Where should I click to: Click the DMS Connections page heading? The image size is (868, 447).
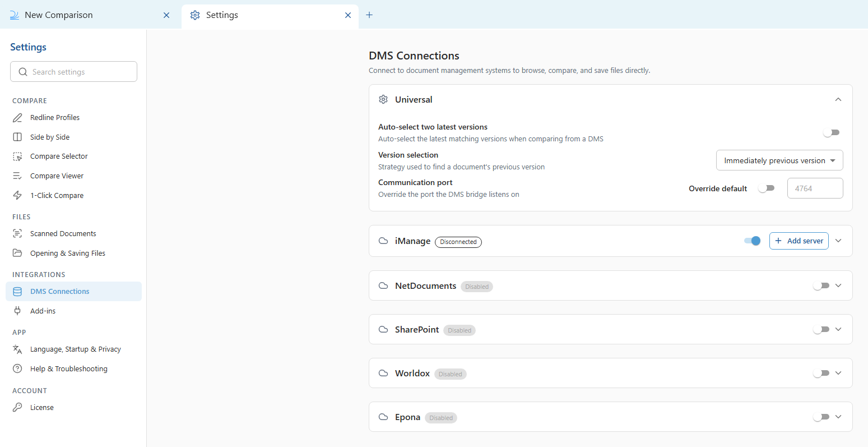414,56
